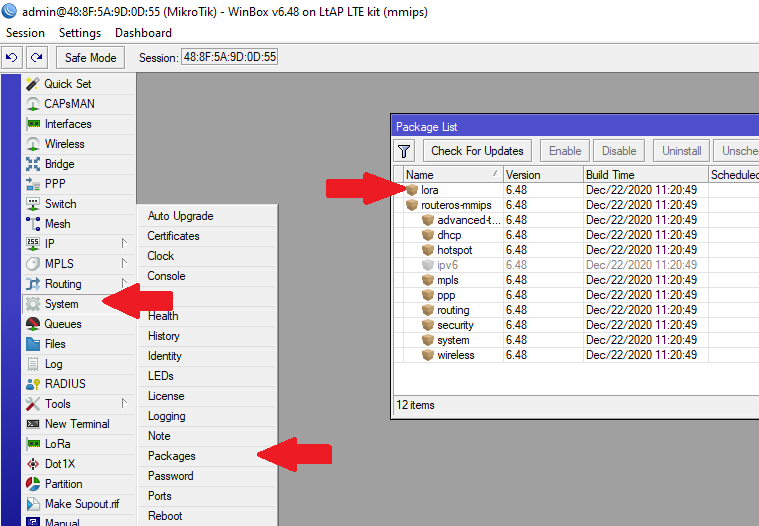Image resolution: width=759 pixels, height=526 pixels.
Task: Select Console in System submenu
Action: (208, 276)
